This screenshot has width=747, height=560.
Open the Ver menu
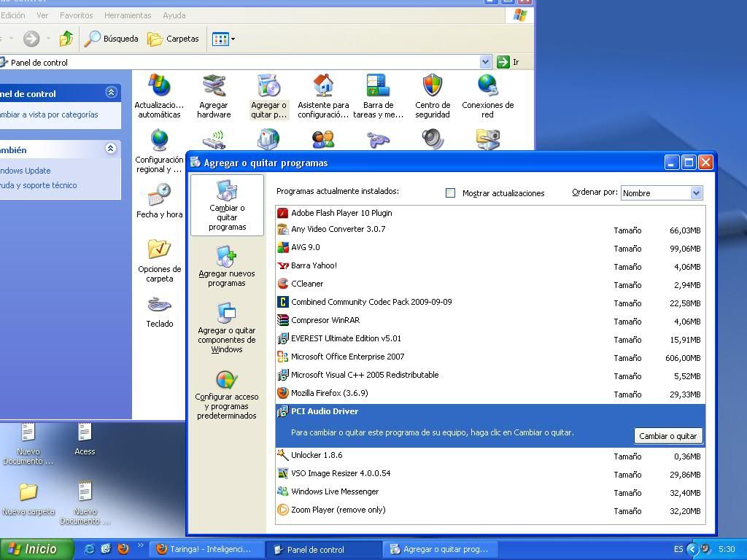click(42, 15)
